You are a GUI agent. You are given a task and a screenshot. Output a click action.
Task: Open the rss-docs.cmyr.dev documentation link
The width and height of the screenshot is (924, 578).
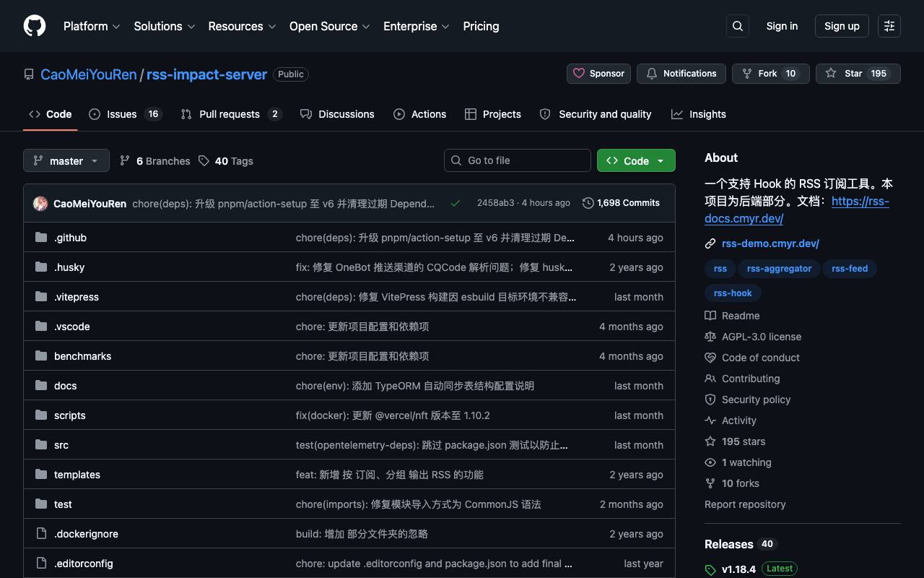click(797, 210)
